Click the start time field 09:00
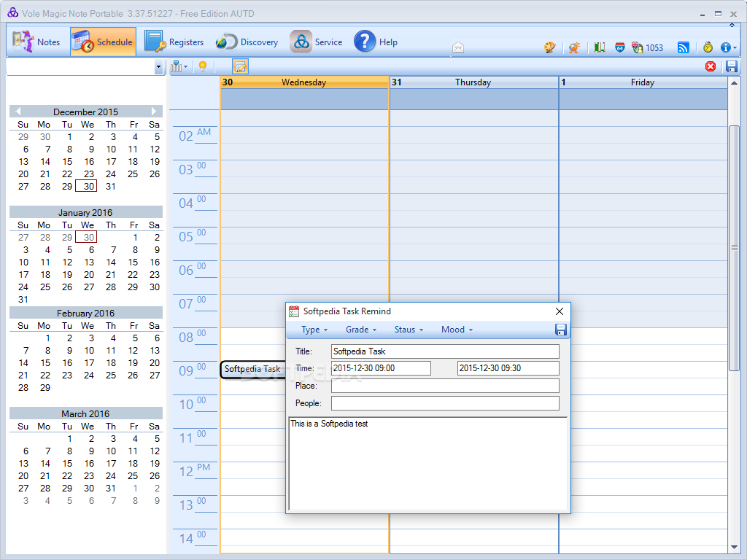747x560 pixels. click(381, 368)
